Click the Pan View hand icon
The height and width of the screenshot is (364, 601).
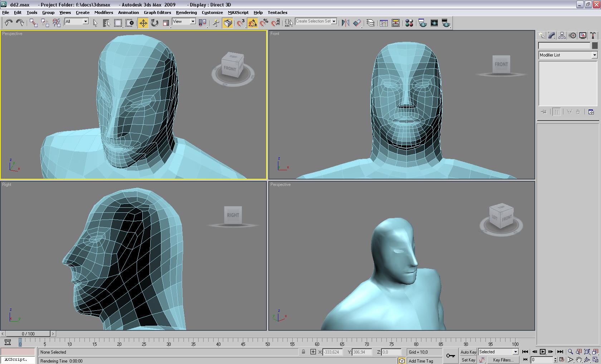point(579,360)
